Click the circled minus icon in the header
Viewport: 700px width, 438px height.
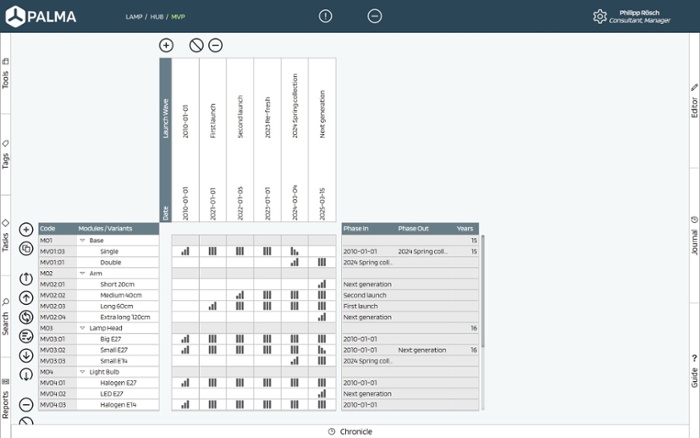click(x=374, y=16)
